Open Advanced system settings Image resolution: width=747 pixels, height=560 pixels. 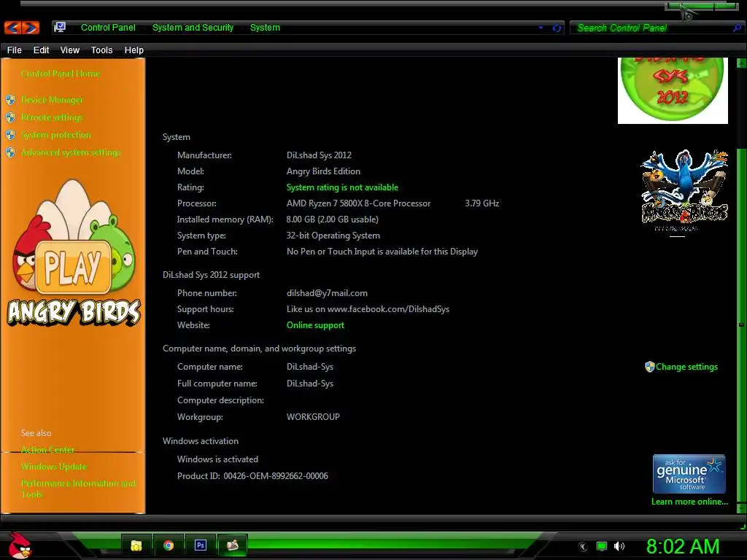pos(71,152)
